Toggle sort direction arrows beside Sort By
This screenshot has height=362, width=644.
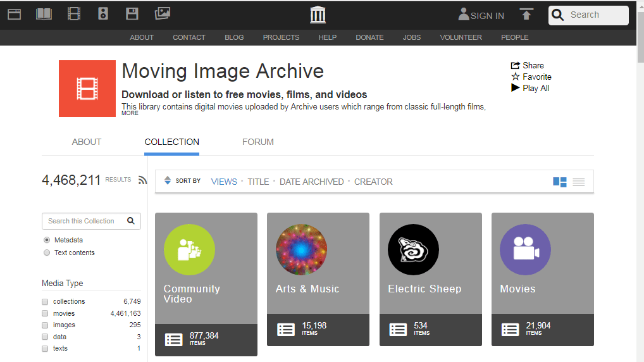point(167,180)
